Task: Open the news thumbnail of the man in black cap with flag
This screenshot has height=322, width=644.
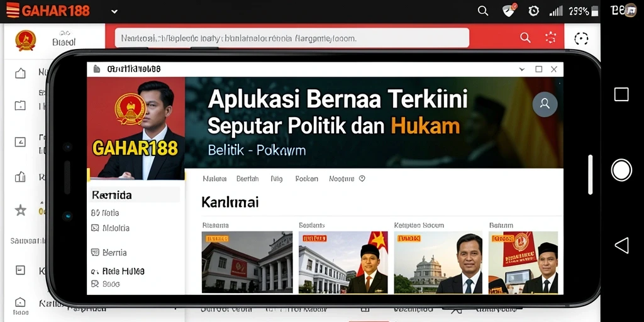Action: click(x=343, y=262)
